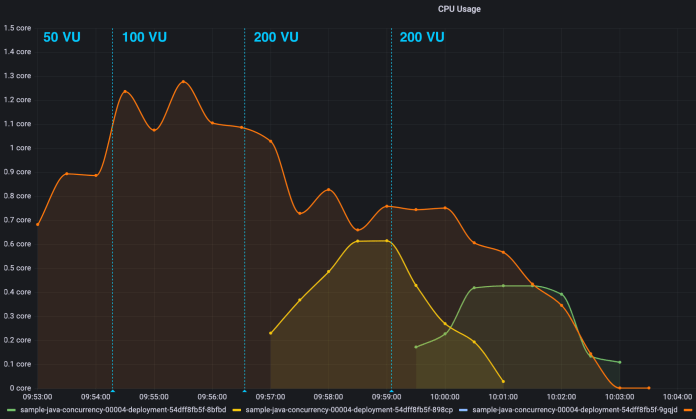
Task: Select annotation marker between 09:56:00 and 09:57:00
Action: 244,389
